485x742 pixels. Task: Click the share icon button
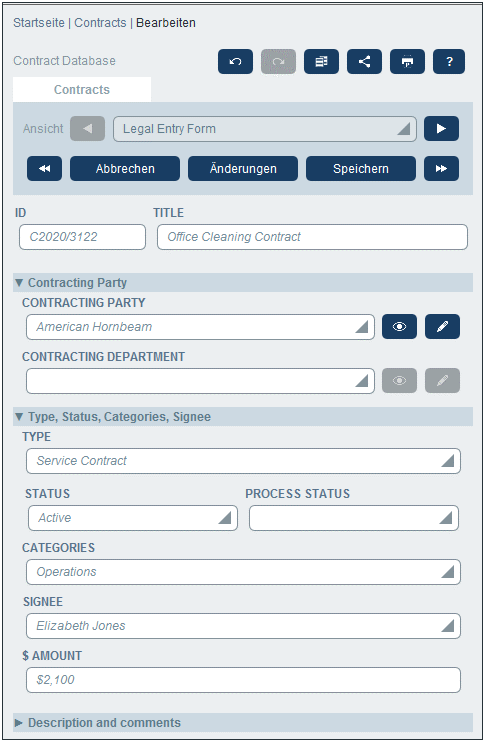364,62
